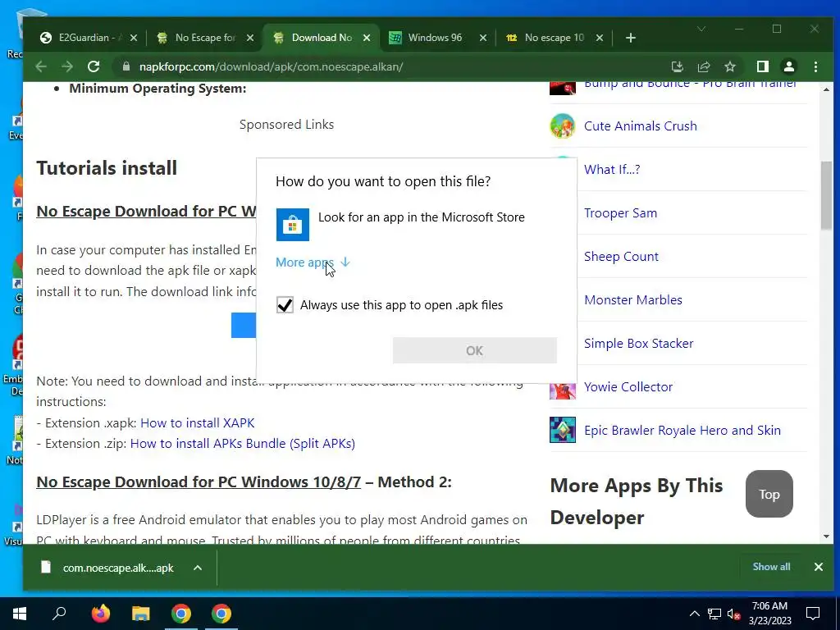Click the Chrome forward arrow
The image size is (840, 630).
click(x=67, y=66)
